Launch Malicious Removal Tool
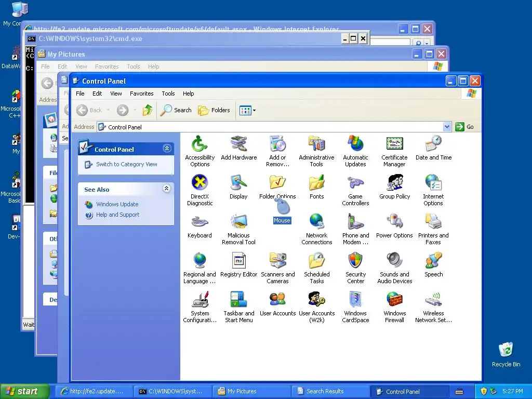The height and width of the screenshot is (399, 532). [238, 229]
